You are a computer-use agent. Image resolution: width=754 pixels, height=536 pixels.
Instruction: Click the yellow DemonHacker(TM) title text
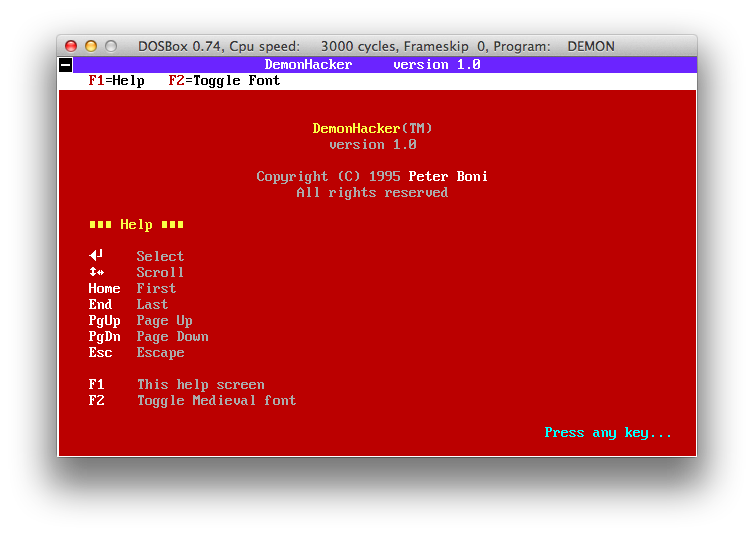[x=372, y=128]
